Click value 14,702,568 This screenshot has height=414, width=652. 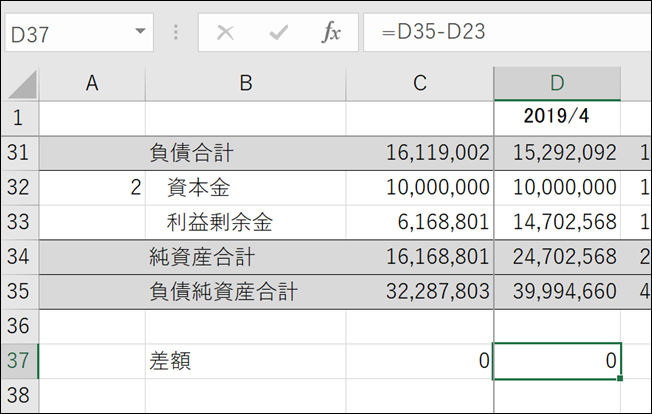pos(557,222)
